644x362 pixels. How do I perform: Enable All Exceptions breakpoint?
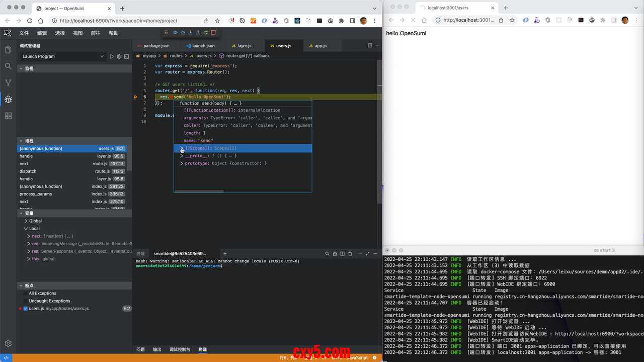tap(26, 294)
